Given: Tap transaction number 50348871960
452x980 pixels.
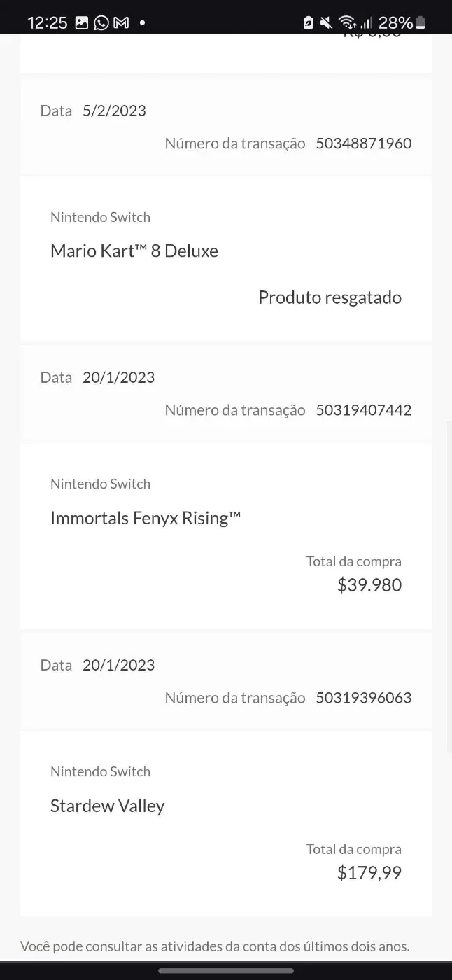Looking at the screenshot, I should [364, 143].
